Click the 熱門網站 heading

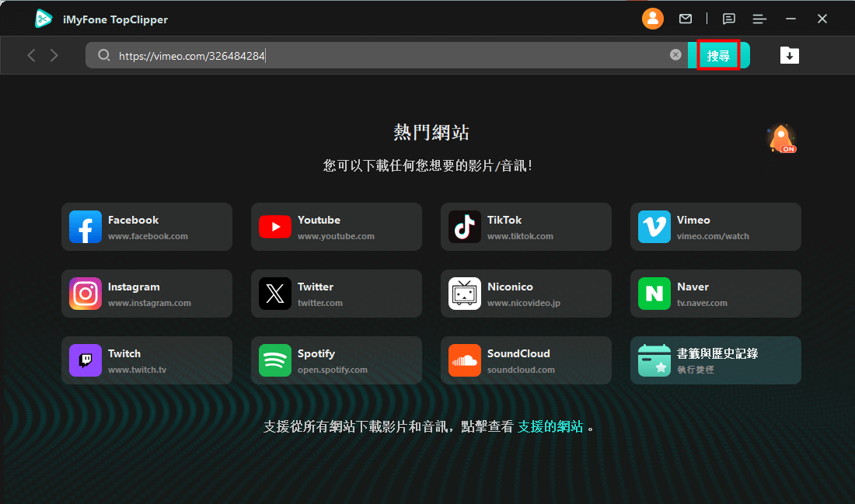pyautogui.click(x=431, y=132)
